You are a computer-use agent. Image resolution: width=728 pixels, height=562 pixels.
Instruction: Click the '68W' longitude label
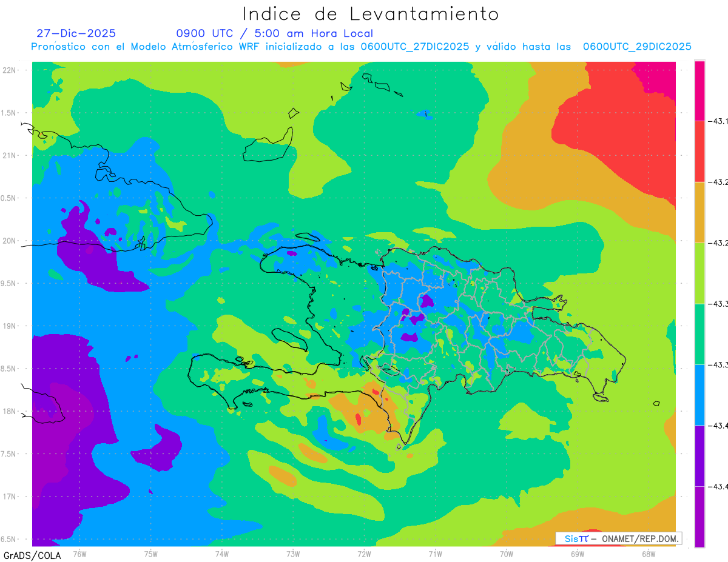click(x=649, y=554)
